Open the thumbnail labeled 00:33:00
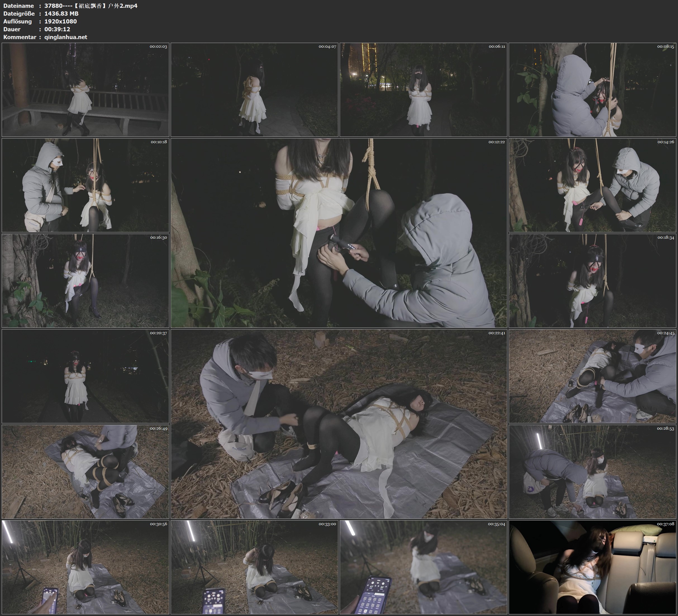This screenshot has height=616, width=678. pos(254,567)
